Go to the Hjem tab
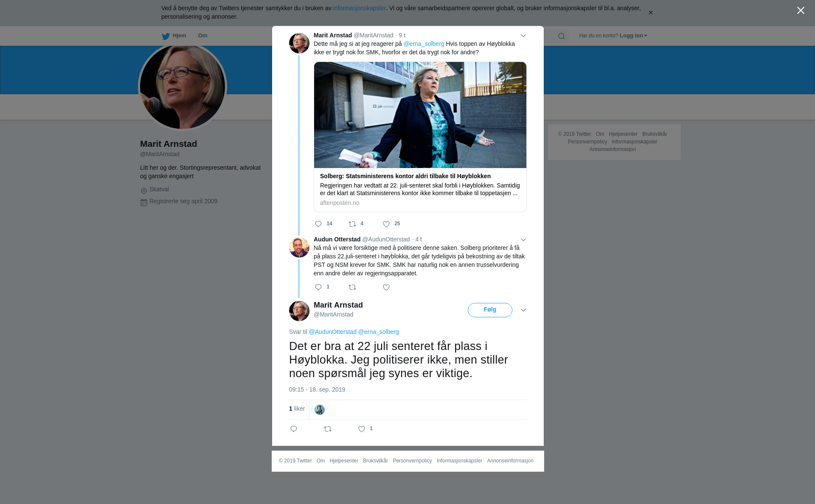The image size is (815, 504). [x=174, y=36]
